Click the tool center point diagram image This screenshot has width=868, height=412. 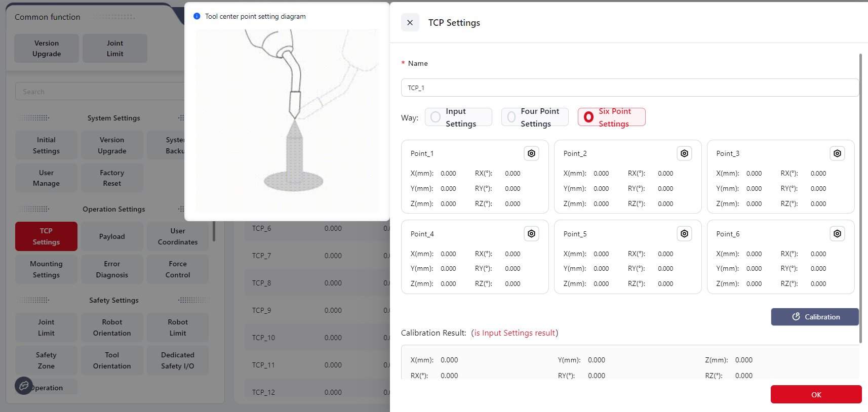click(x=287, y=120)
